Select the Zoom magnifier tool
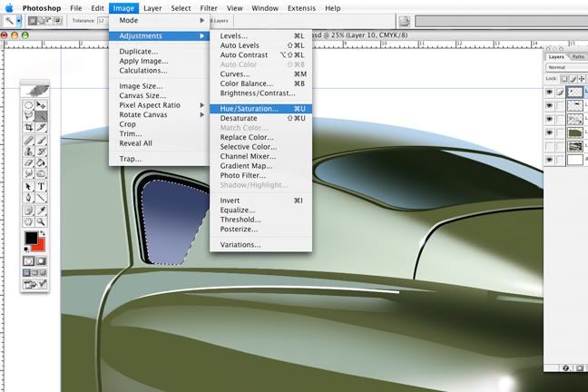588x392 pixels. [41, 221]
